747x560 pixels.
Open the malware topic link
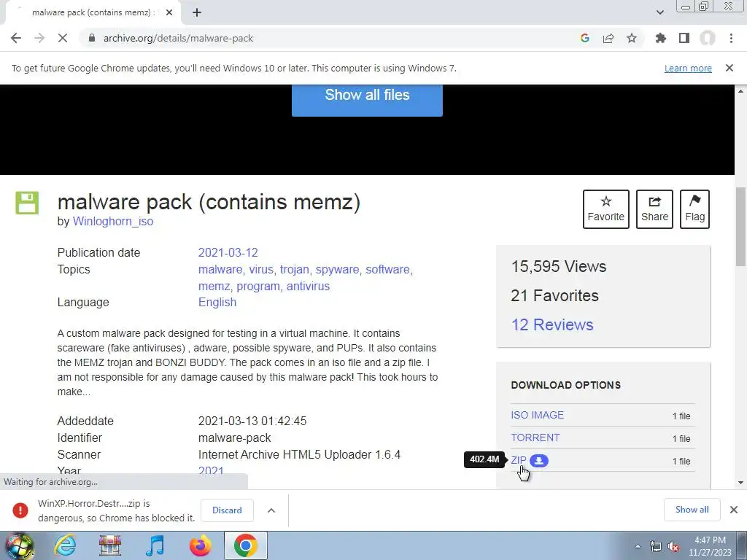pos(220,270)
